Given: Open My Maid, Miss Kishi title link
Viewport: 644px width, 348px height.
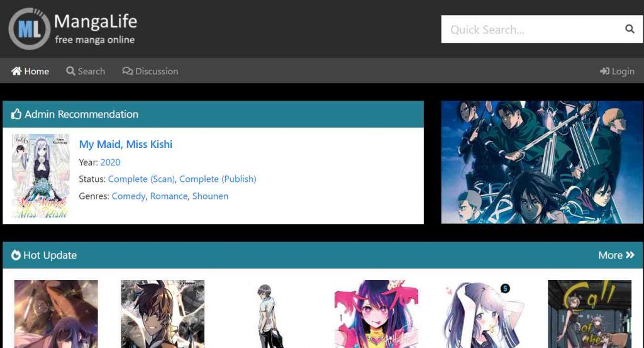Looking at the screenshot, I should (x=125, y=144).
